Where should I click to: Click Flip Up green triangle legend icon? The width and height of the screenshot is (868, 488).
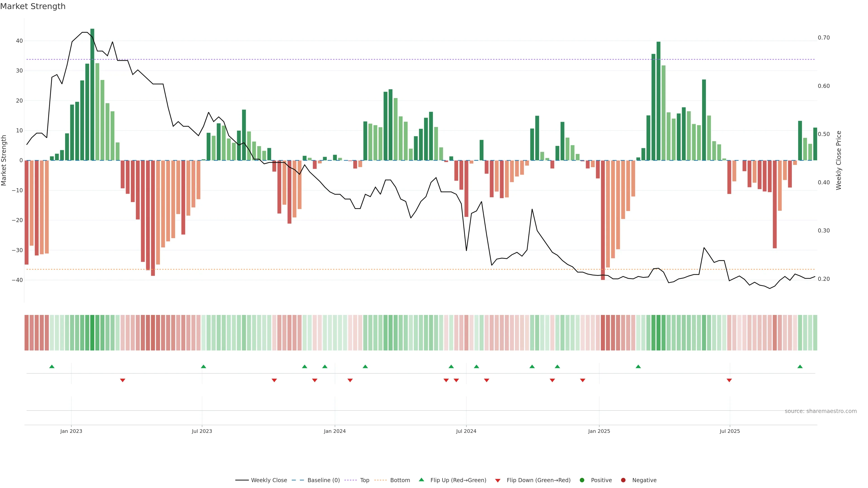coord(421,480)
